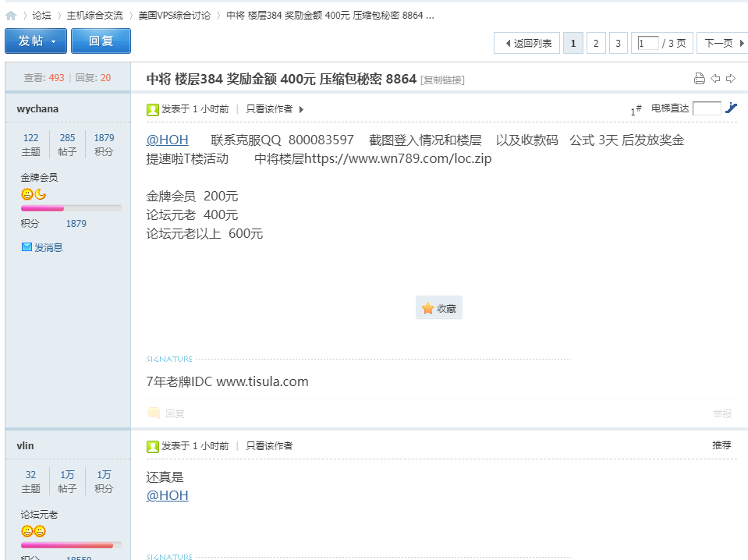Go to page 3 in pagination
Screen dimensions: 748x560
click(x=618, y=44)
